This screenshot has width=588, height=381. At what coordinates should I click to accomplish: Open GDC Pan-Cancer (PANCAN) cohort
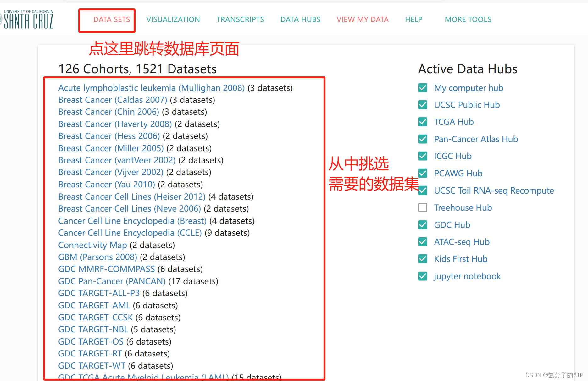112,281
